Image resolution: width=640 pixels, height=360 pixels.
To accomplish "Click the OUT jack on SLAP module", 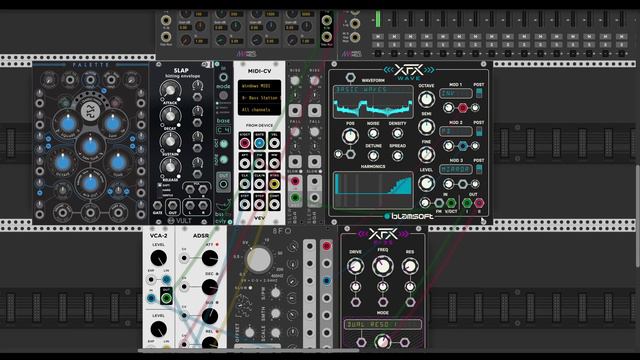I will pyautogui.click(x=173, y=205).
